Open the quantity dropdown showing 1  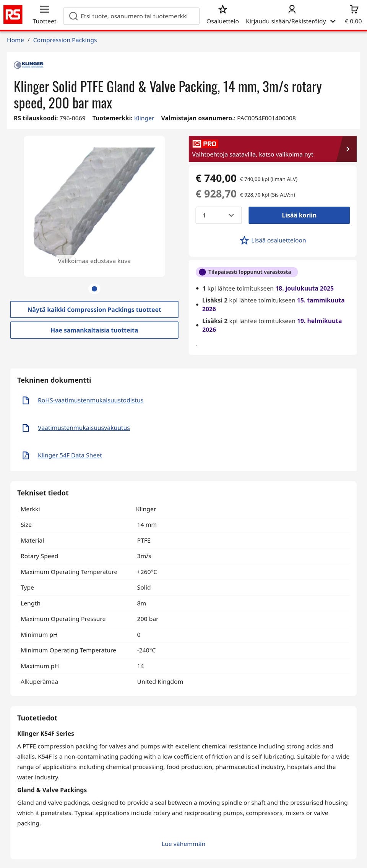click(218, 215)
